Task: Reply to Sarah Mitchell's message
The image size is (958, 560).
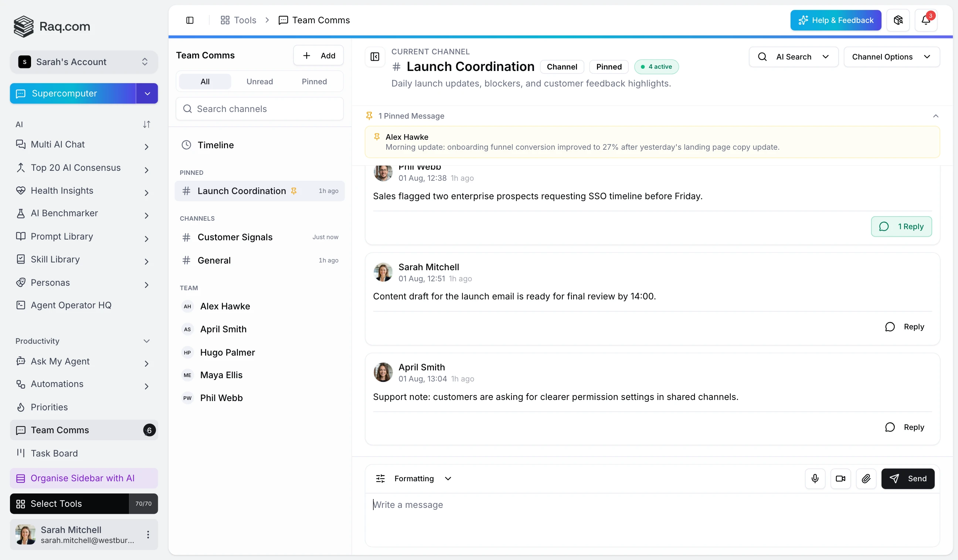Action: click(904, 326)
